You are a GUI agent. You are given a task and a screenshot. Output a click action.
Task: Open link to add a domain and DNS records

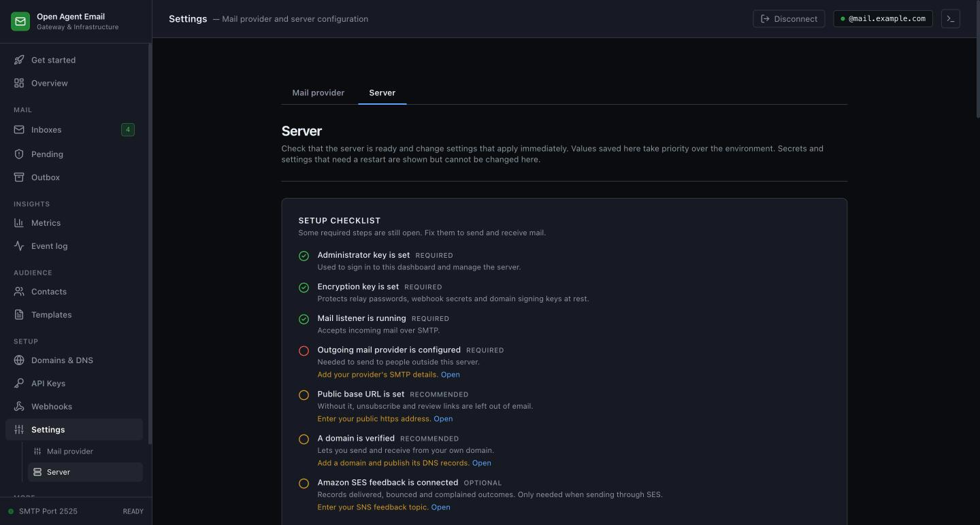481,463
